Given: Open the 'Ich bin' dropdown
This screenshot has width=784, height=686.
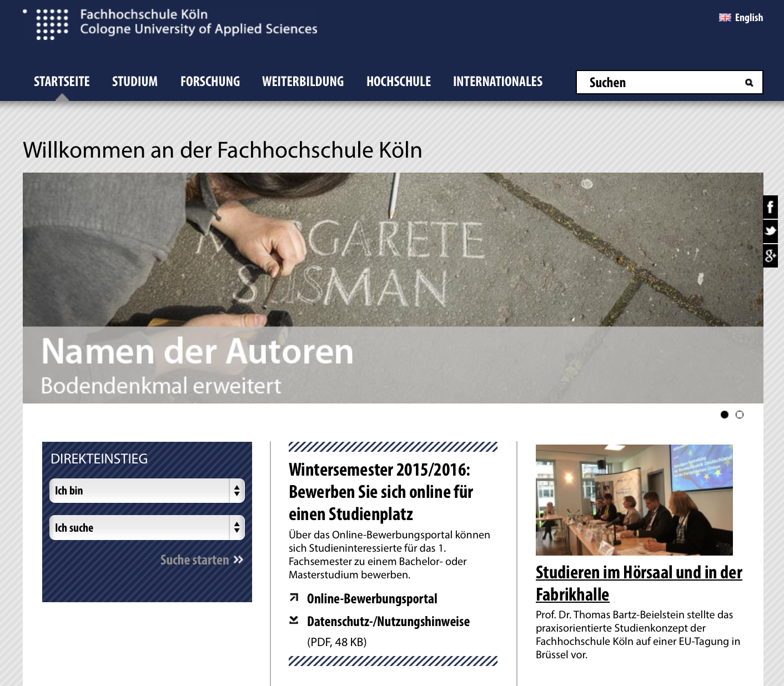Looking at the screenshot, I should 147,491.
